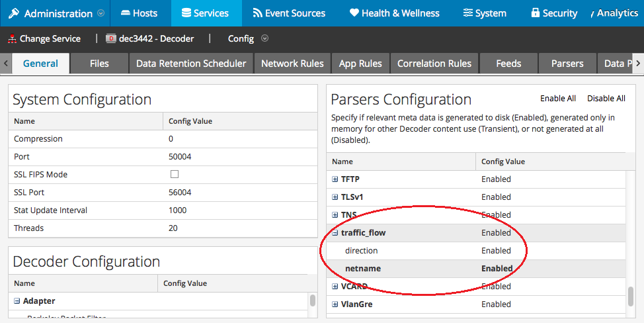Viewport: 644px width, 323px height.
Task: Click the Disable All button
Action: click(x=606, y=99)
